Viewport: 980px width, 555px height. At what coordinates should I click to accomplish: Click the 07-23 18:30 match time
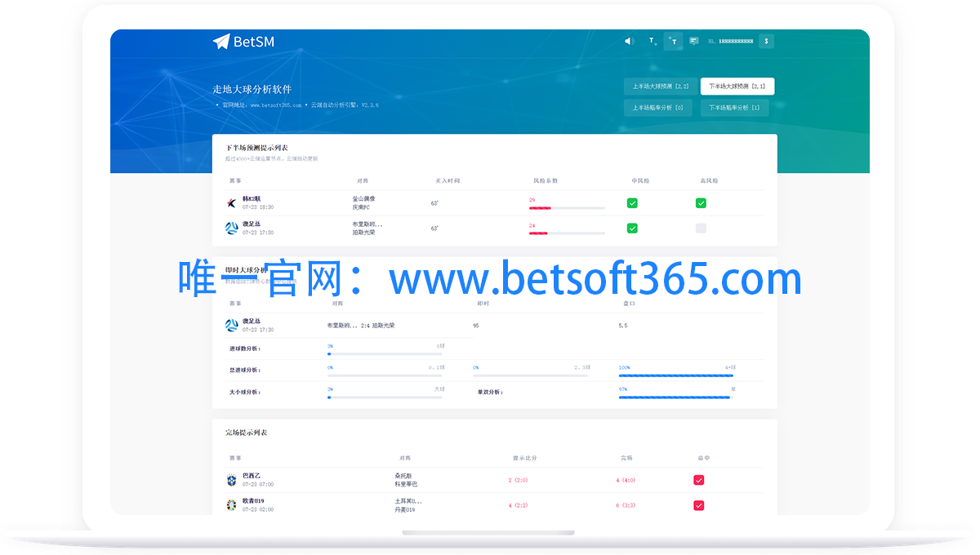[258, 207]
